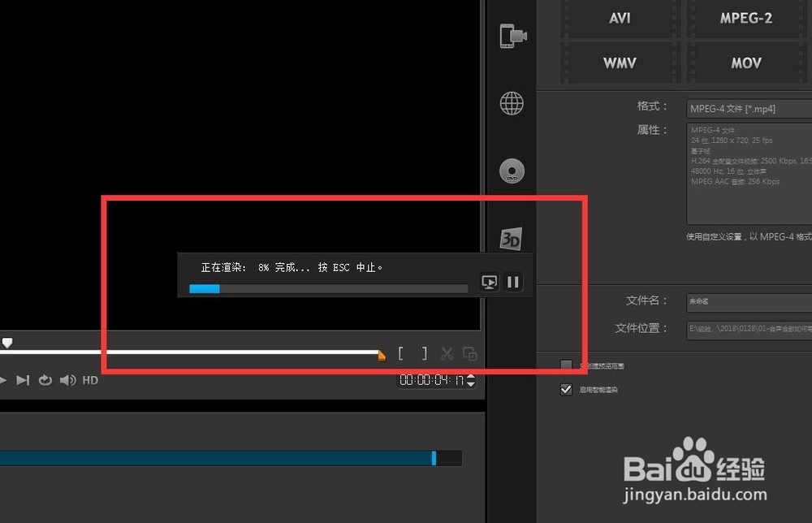Click the 00:00:04 timecode field
The height and width of the screenshot is (523, 812).
coord(431,380)
